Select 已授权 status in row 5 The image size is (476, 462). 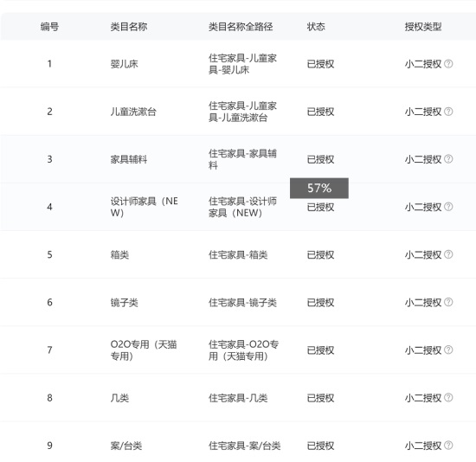coord(320,254)
